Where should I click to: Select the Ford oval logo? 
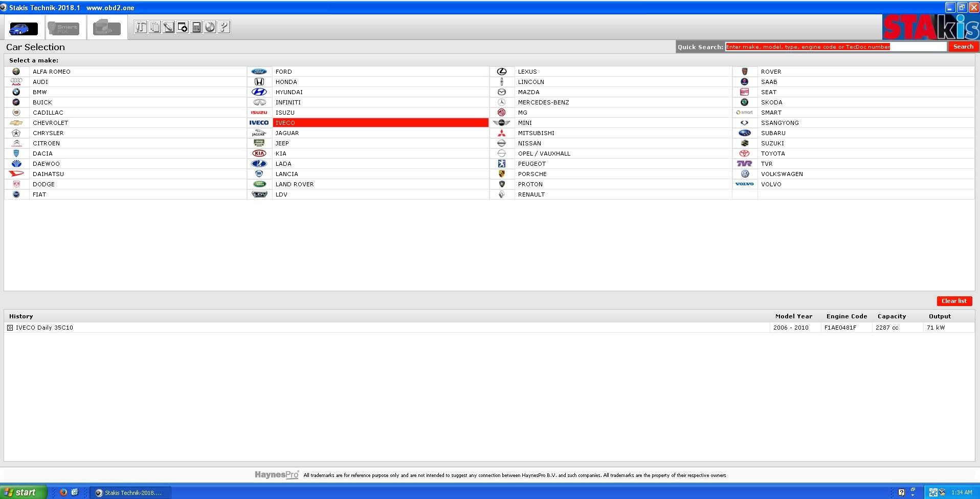pyautogui.click(x=259, y=72)
